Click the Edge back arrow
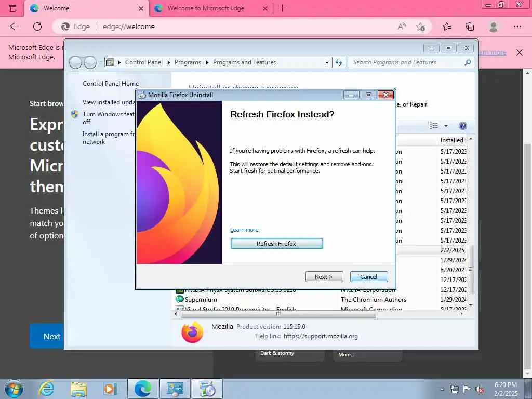532x399 pixels. tap(14, 26)
